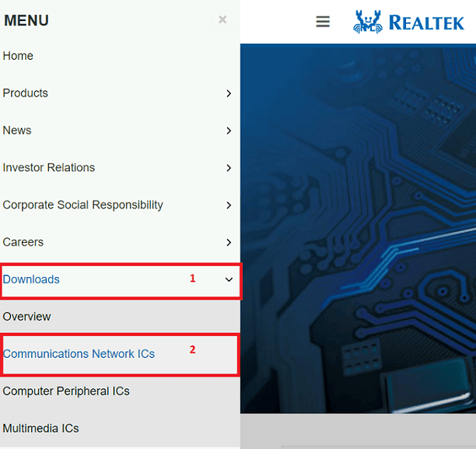Go to the Home menu item
This screenshot has height=449, width=476.
(18, 56)
